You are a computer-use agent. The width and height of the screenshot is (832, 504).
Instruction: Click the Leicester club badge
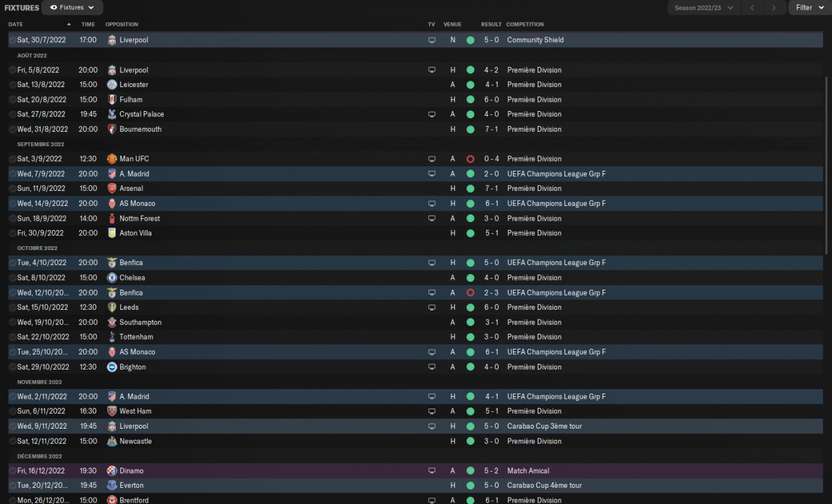click(x=112, y=84)
